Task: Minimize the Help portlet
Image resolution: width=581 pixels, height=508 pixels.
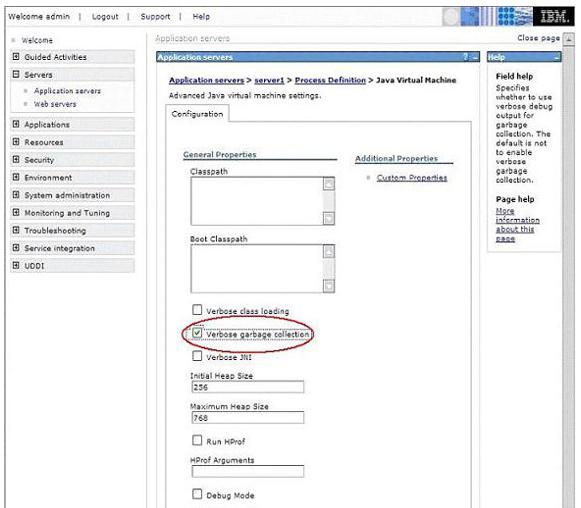Action: (557, 57)
